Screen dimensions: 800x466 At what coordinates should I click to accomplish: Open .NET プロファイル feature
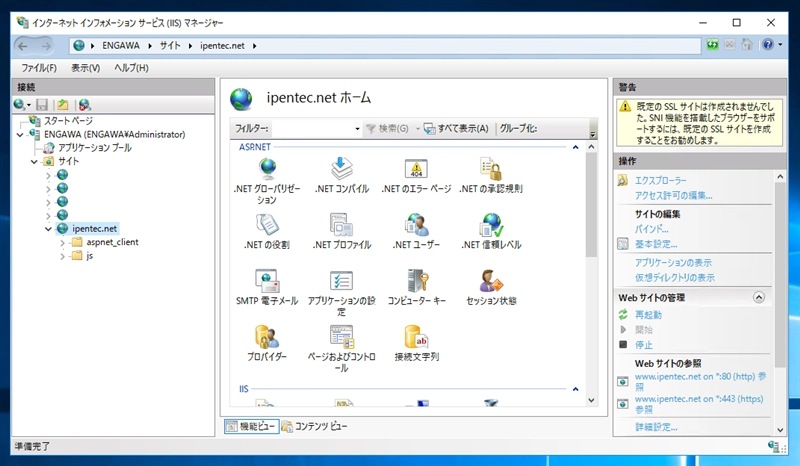pos(341,231)
